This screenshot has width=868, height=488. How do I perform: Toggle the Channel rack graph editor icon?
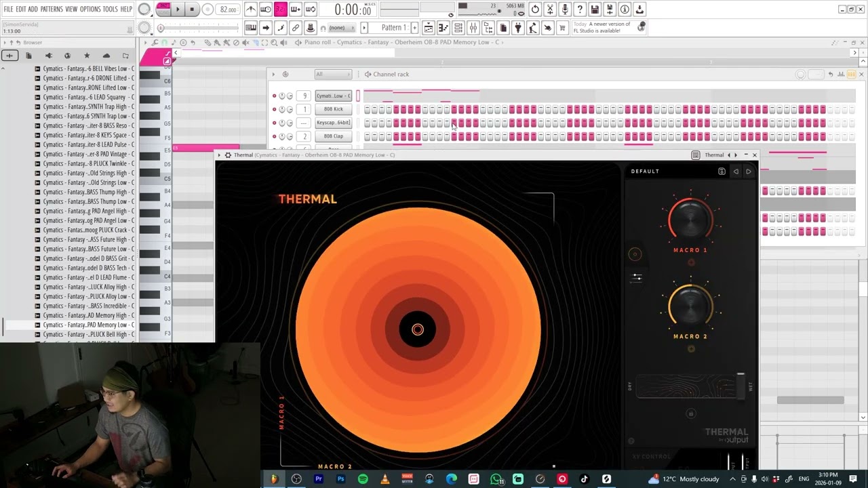(x=841, y=75)
